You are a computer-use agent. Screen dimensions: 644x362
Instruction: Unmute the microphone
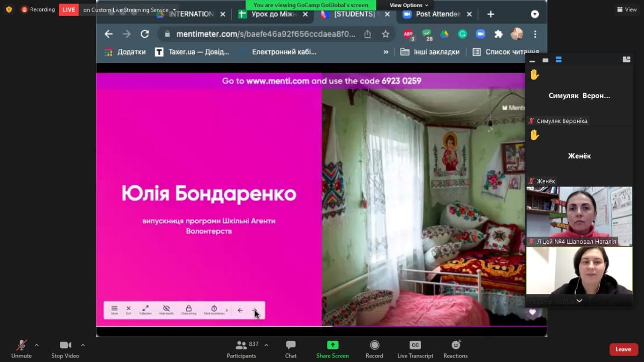point(21,349)
